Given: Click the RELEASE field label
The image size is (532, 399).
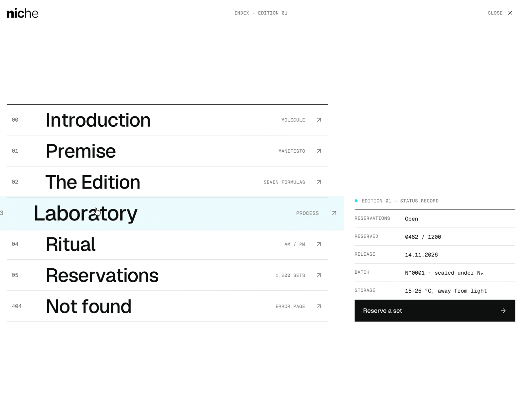Looking at the screenshot, I should (x=365, y=254).
